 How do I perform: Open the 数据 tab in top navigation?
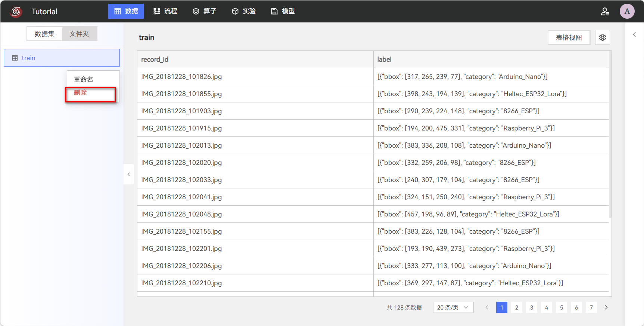click(x=126, y=11)
